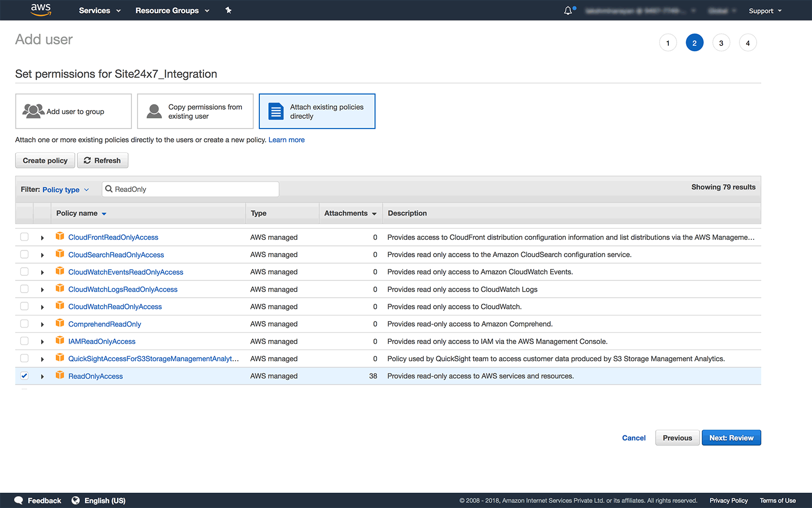Click inside the ReadOnly search field

[x=190, y=188]
